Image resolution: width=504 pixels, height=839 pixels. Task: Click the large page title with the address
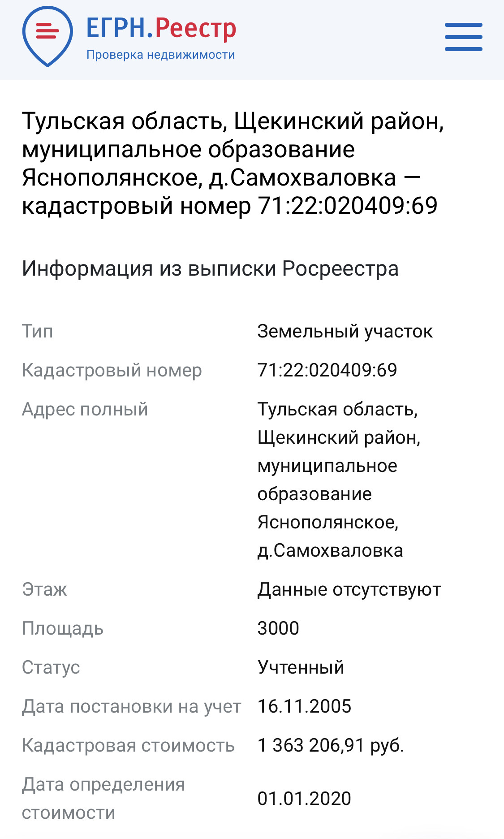(233, 163)
